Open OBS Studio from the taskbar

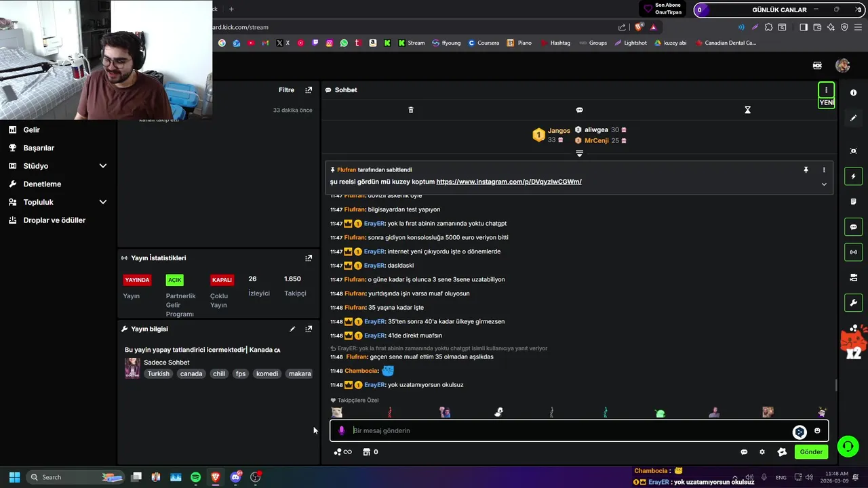click(x=256, y=477)
